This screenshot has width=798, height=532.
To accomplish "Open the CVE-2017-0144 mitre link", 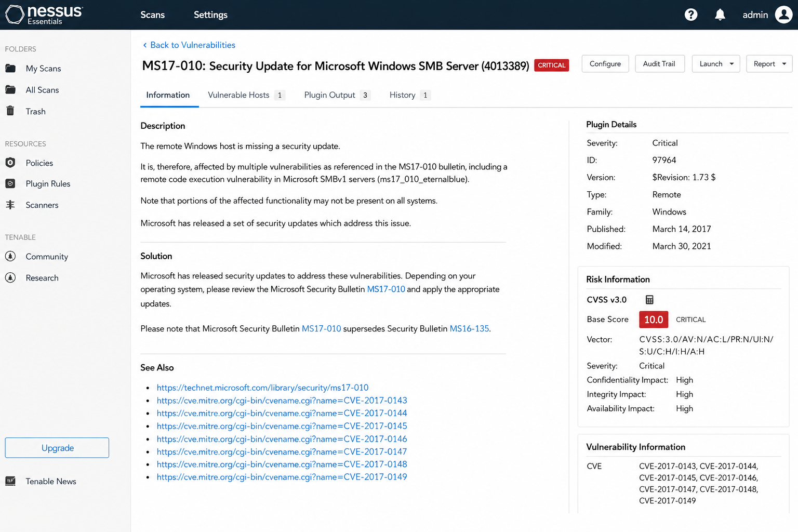I will 282,413.
